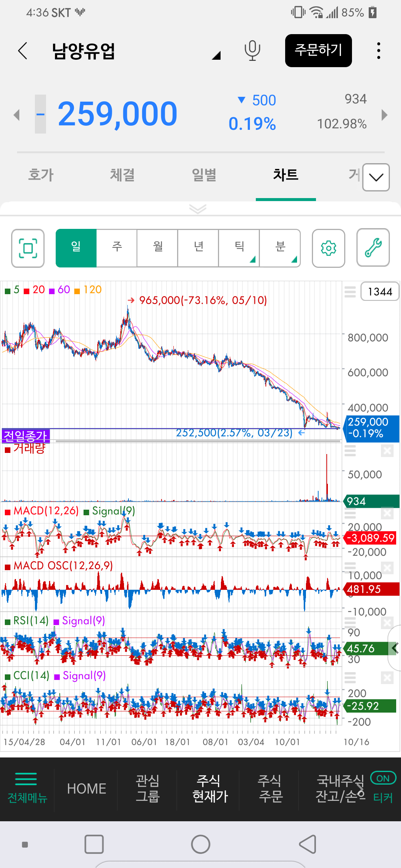Open the wrench chart tools icon
This screenshot has height=868, width=401.
[x=373, y=248]
